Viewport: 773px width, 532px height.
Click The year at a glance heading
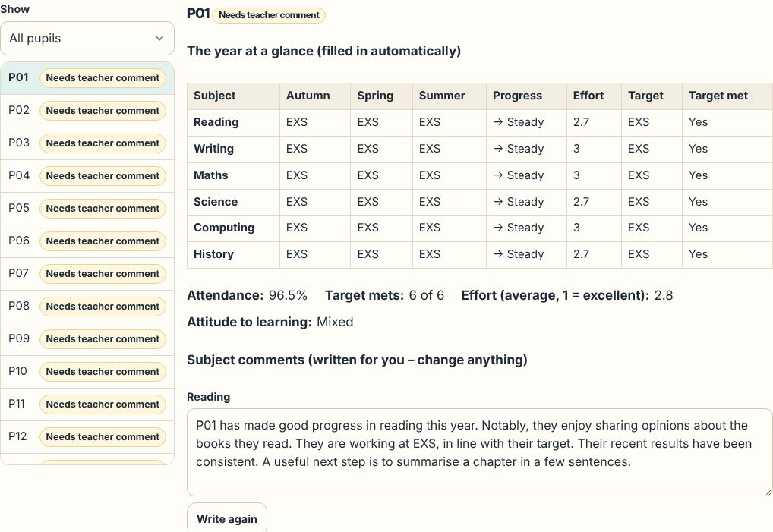[324, 52]
